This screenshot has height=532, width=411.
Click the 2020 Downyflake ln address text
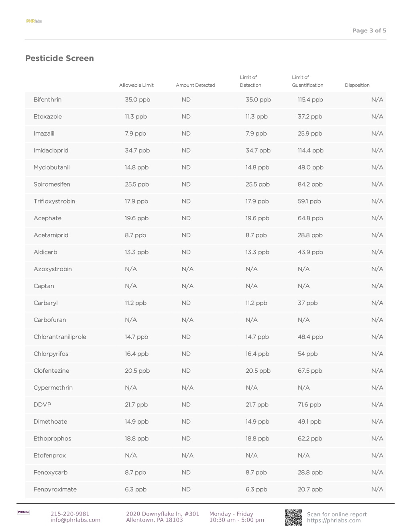pyautogui.click(x=163, y=514)
